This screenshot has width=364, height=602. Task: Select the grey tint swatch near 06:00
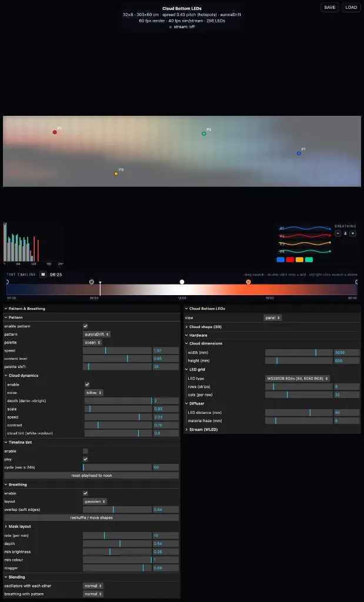pyautogui.click(x=91, y=282)
